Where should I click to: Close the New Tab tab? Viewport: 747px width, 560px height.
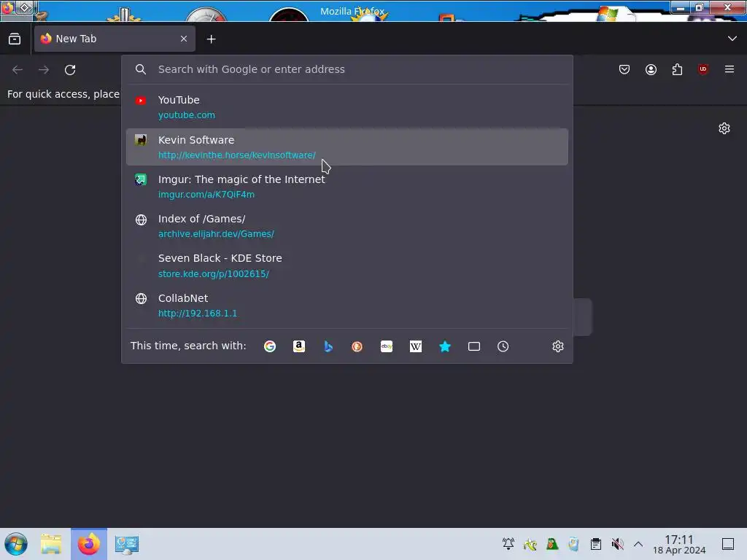[184, 39]
